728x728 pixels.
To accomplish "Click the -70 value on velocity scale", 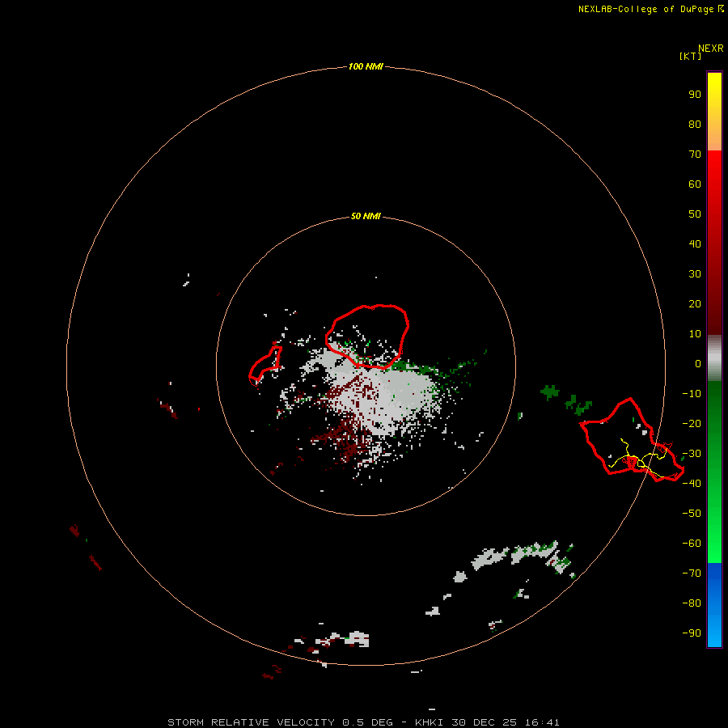I will point(692,573).
